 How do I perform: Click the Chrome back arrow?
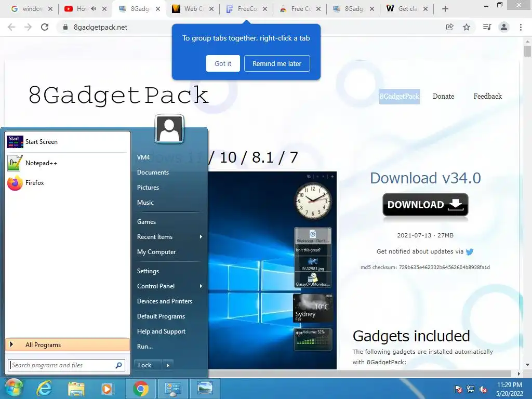pyautogui.click(x=11, y=27)
